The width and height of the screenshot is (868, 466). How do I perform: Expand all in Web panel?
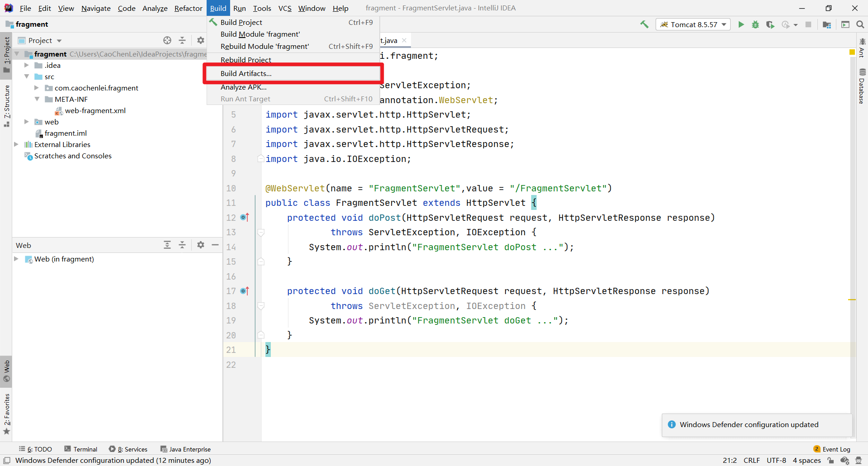click(167, 245)
